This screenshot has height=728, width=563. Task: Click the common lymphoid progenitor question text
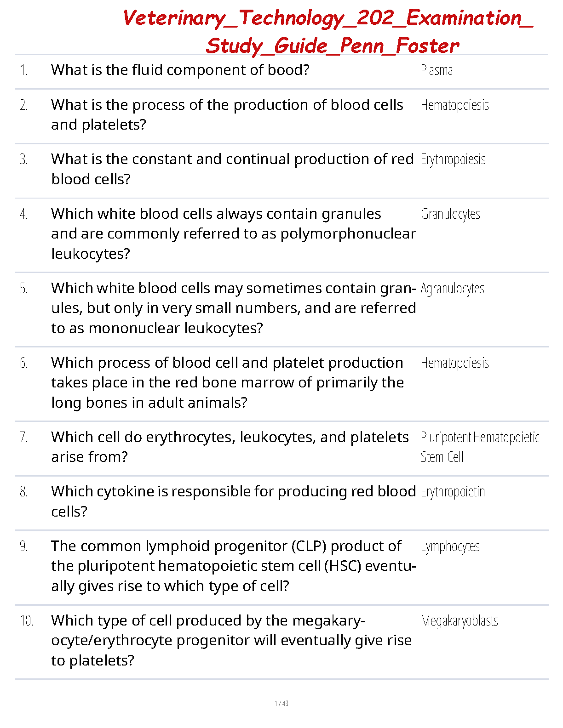(233, 566)
